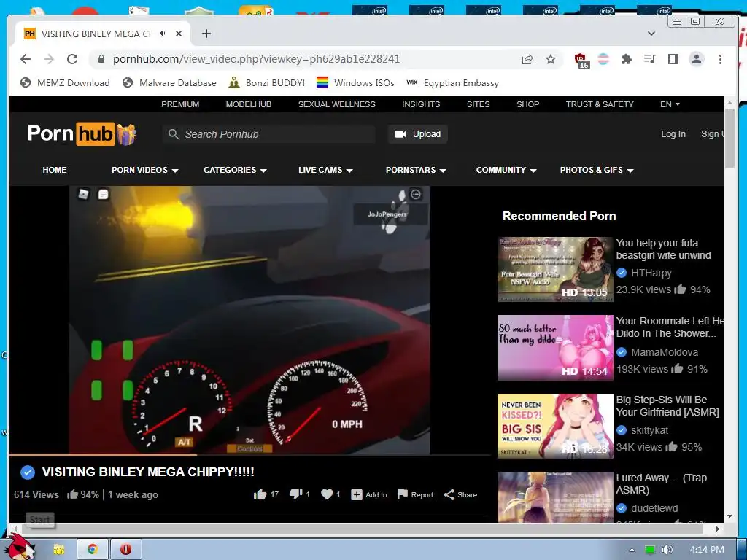Select PREMIUM in the top bar

click(180, 104)
